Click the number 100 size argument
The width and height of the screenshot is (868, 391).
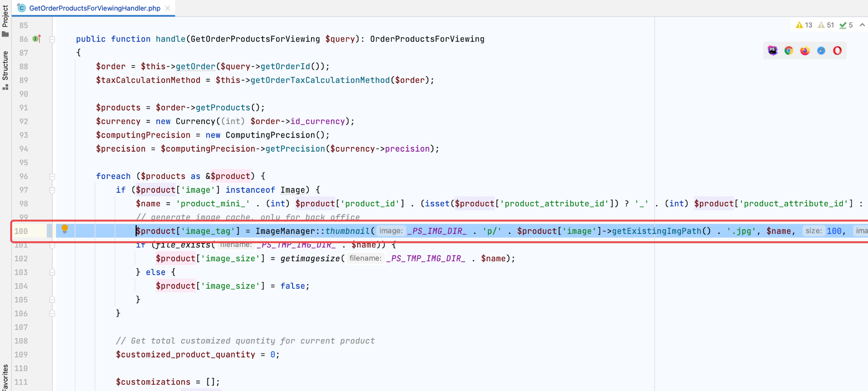coord(834,231)
